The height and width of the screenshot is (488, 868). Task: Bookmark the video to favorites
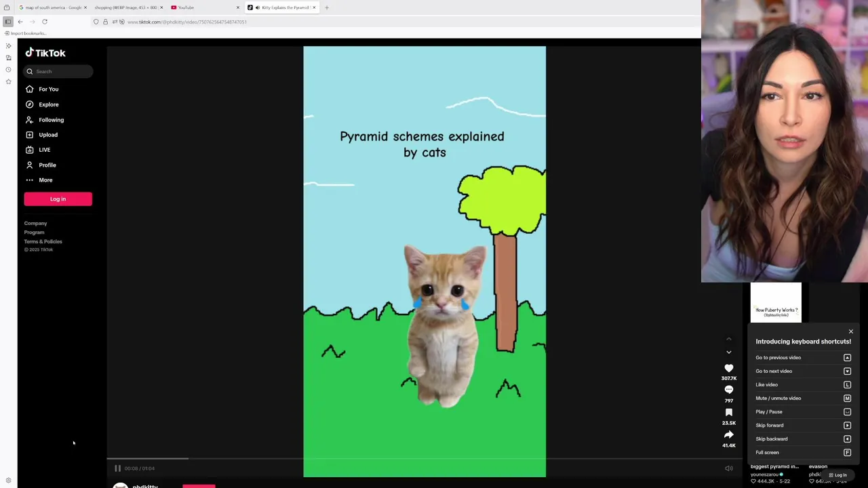pos(729,412)
